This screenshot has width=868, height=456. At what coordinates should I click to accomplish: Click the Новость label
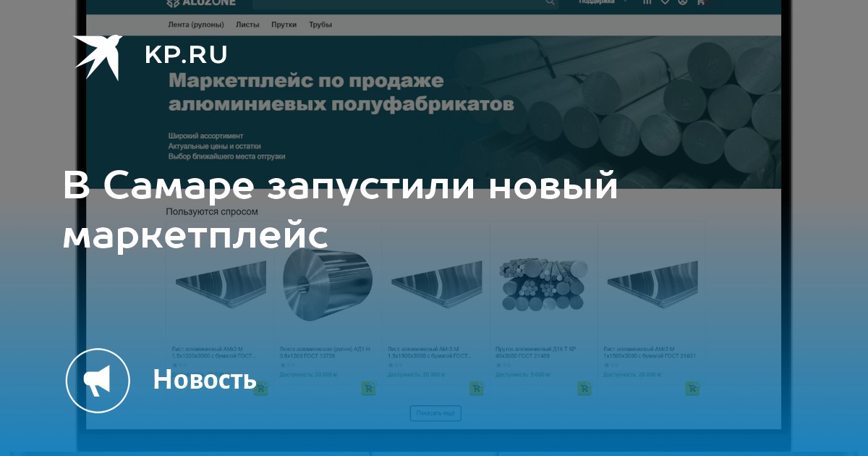(205, 380)
